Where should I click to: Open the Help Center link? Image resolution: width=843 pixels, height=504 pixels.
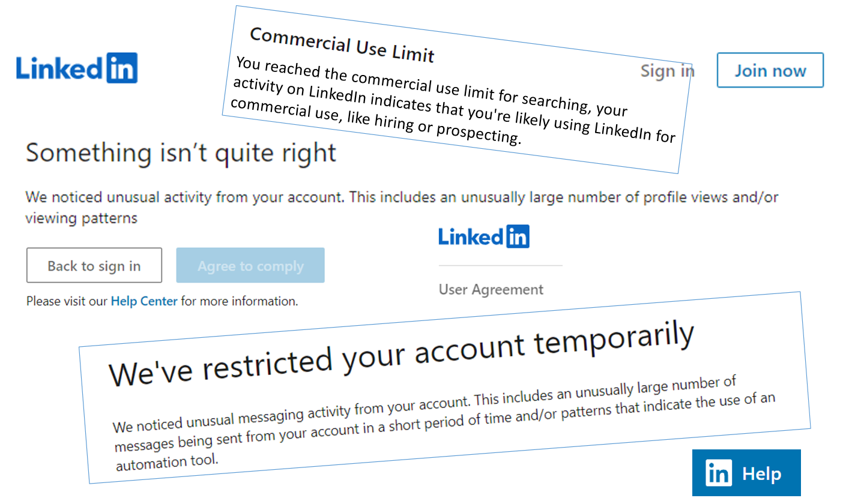[144, 301]
